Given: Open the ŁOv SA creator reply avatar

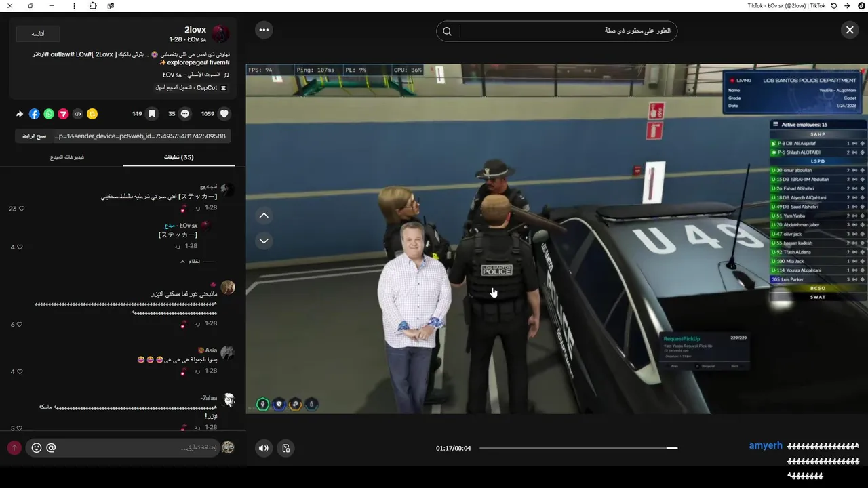Looking at the screenshot, I should click(205, 226).
